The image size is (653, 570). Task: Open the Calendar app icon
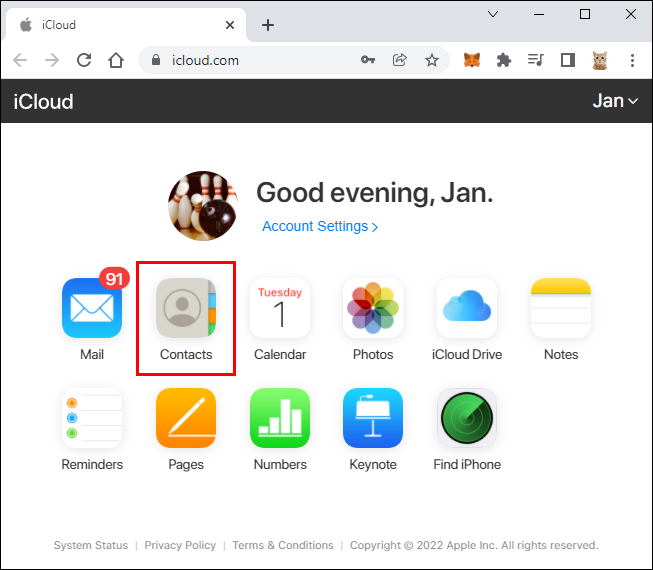(280, 308)
